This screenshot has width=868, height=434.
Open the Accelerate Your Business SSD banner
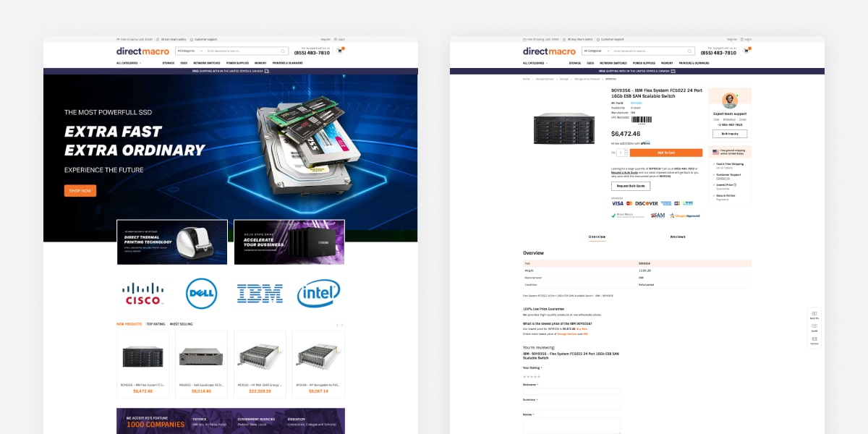pyautogui.click(x=289, y=242)
